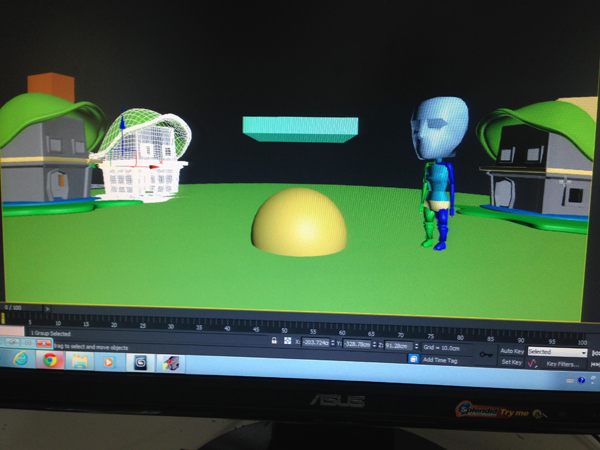600x450 pixels.
Task: Click the blue help icon in system tray
Action: tap(582, 380)
